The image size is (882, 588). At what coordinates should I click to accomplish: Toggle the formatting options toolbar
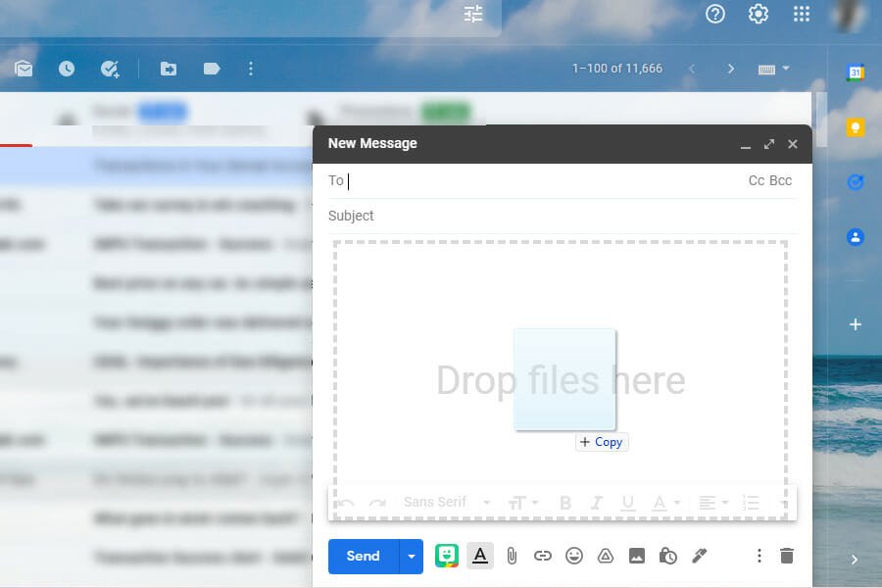480,556
